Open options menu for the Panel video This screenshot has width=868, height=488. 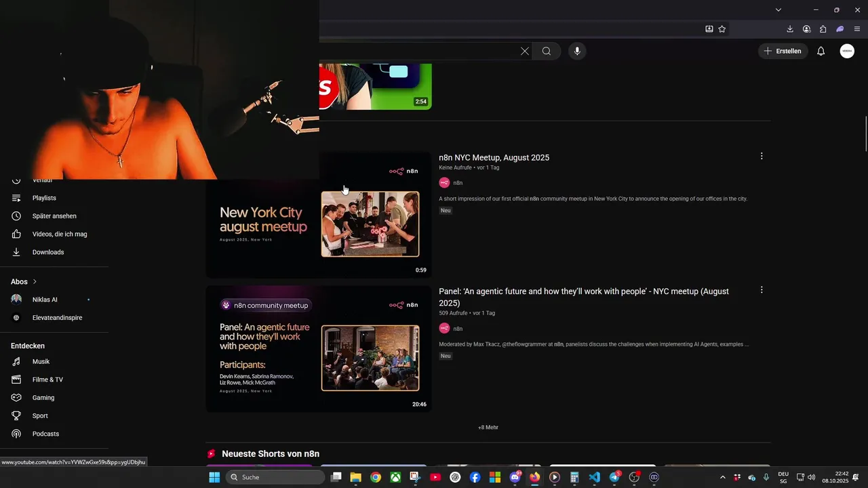point(762,290)
